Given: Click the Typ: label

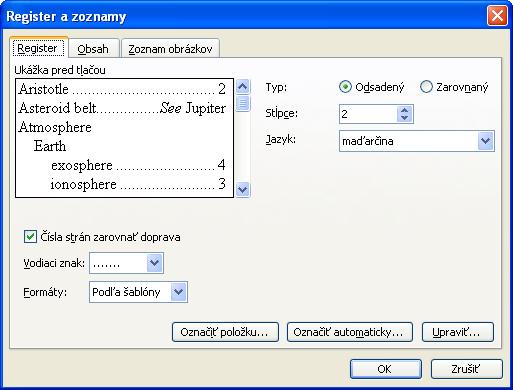Looking at the screenshot, I should 276,87.
